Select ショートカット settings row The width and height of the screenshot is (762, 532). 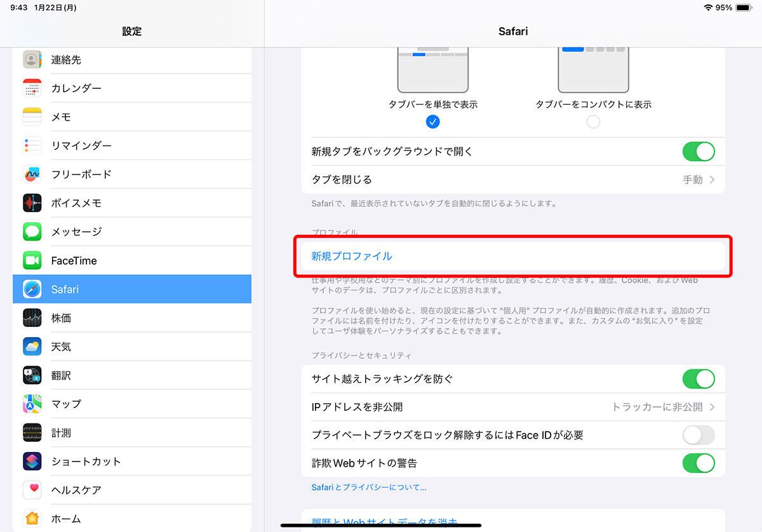(x=132, y=462)
